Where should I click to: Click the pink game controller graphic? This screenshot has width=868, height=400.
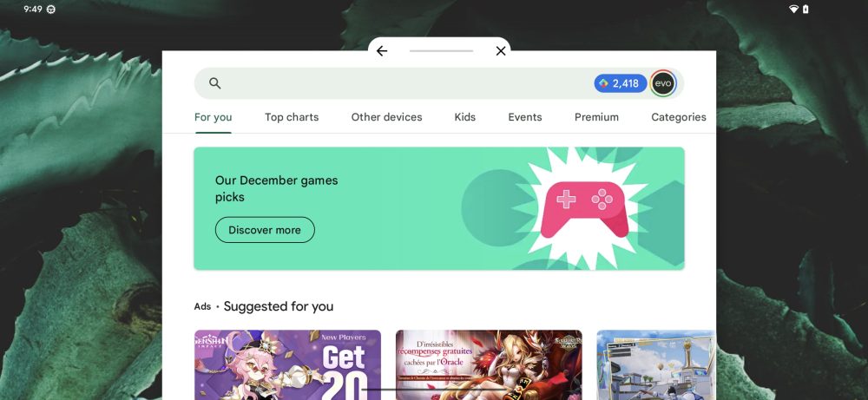tap(584, 209)
